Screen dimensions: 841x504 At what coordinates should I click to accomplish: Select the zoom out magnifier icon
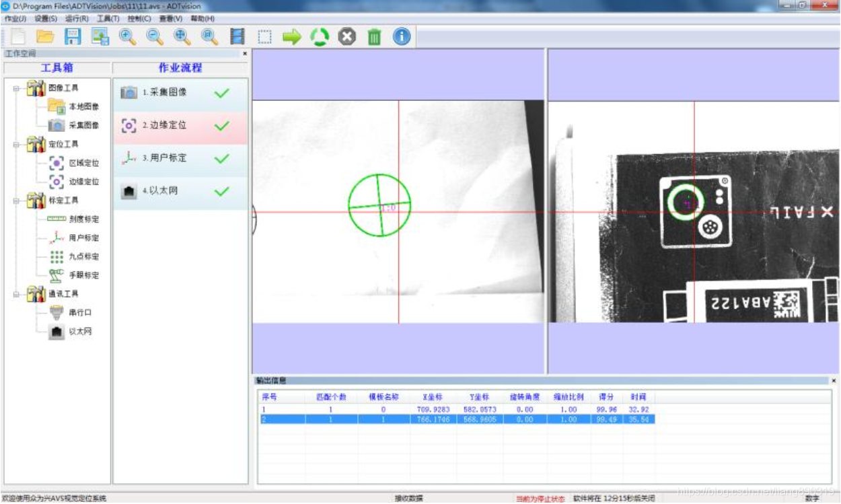tap(154, 38)
